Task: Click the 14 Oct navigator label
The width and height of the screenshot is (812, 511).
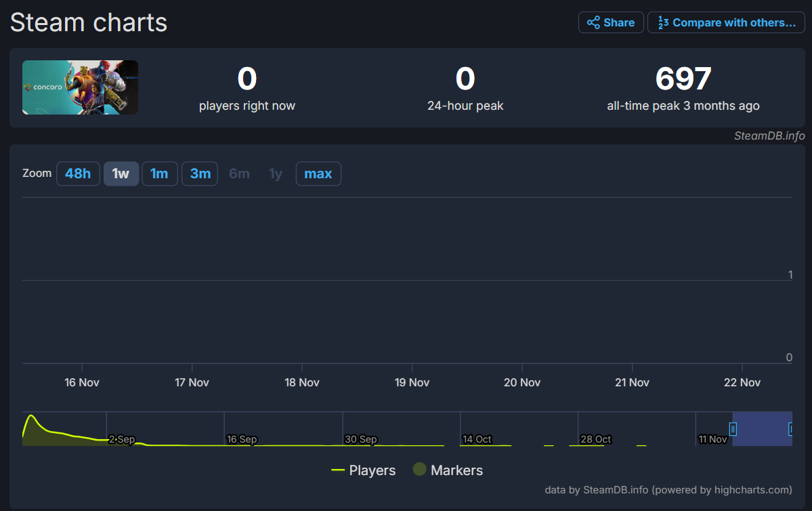Action: [x=477, y=439]
